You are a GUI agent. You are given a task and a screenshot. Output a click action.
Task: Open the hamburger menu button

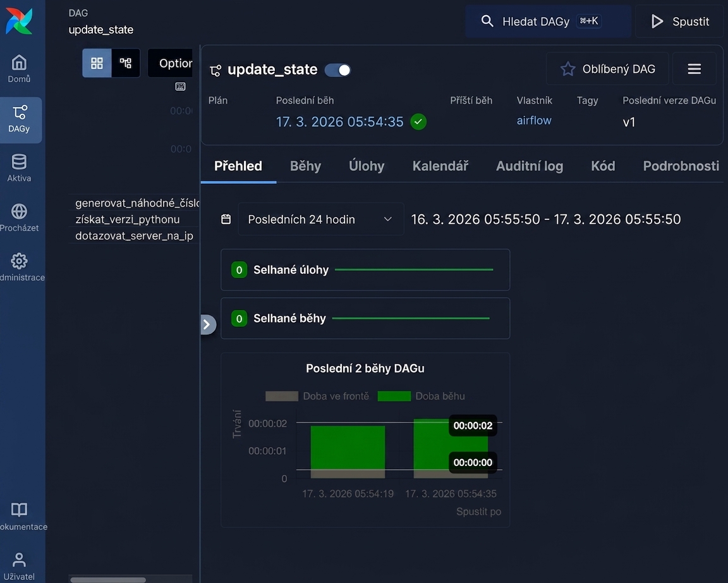tap(694, 69)
